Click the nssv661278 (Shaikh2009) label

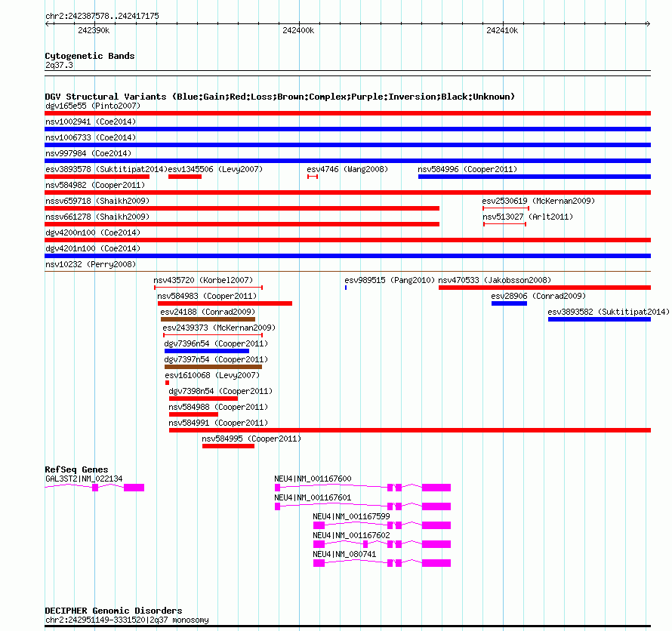pos(97,217)
